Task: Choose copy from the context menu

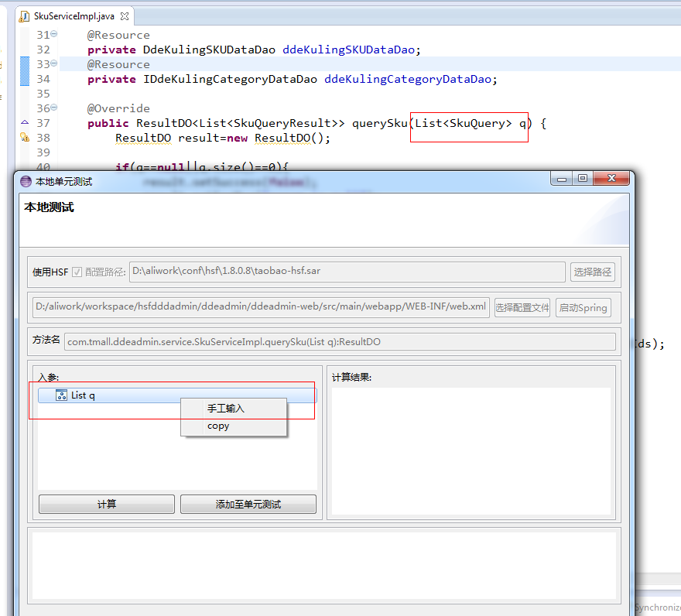Action: [x=218, y=426]
